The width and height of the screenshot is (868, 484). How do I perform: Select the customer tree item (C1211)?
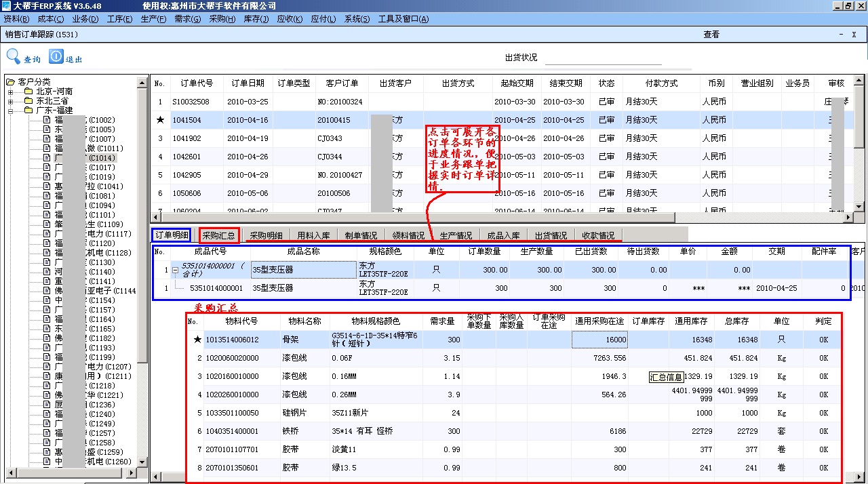[92, 376]
